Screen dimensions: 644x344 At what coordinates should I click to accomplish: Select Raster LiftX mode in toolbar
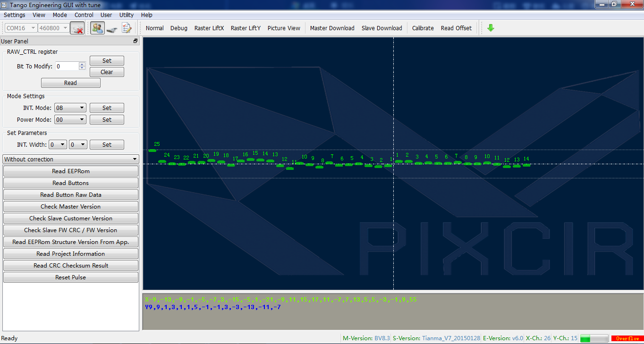(x=209, y=28)
